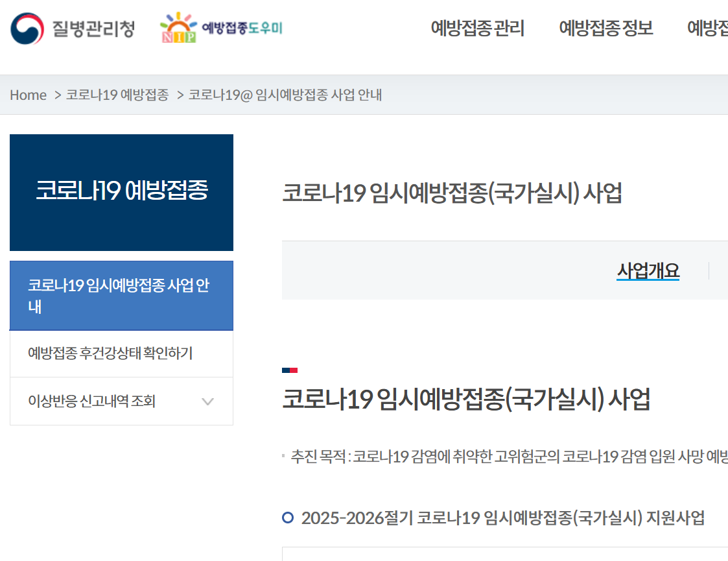Open the 예방접종 정보 menu

[605, 29]
